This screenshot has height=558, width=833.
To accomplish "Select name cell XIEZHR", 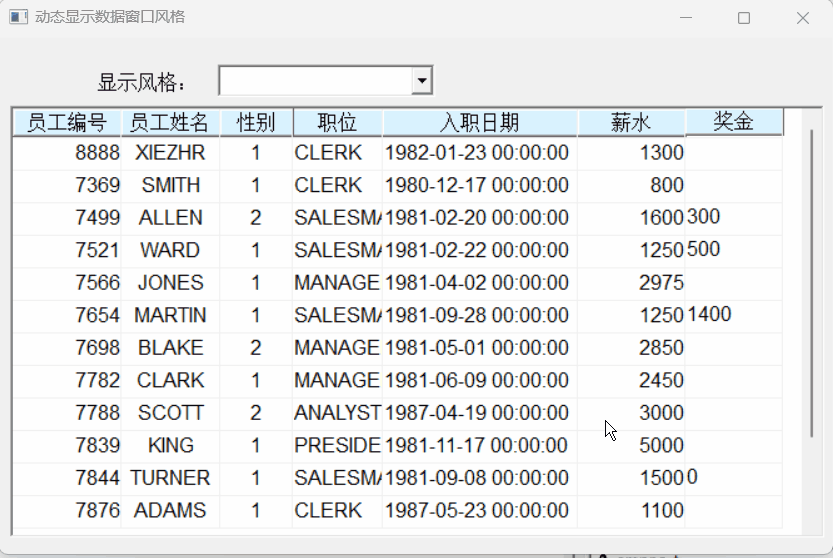I will (x=170, y=153).
